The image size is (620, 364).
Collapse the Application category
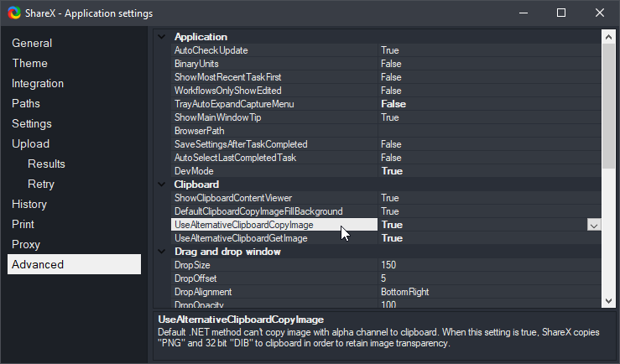click(161, 37)
